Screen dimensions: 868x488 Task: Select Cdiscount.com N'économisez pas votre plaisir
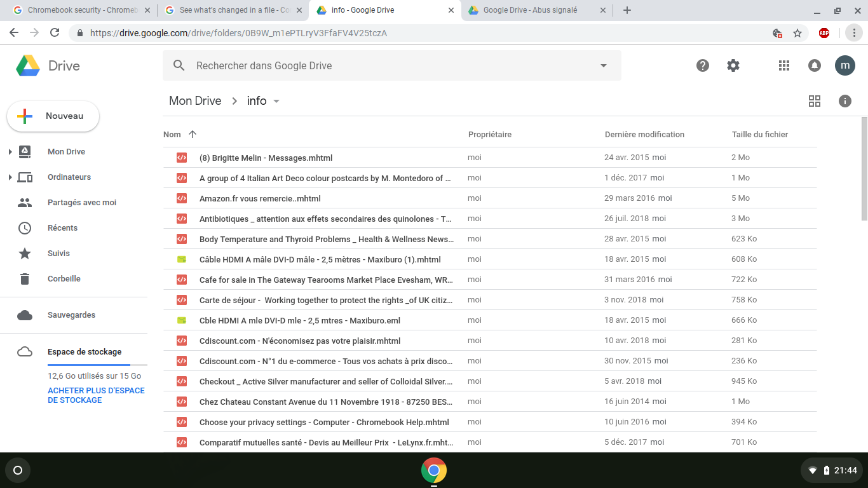[489, 341]
